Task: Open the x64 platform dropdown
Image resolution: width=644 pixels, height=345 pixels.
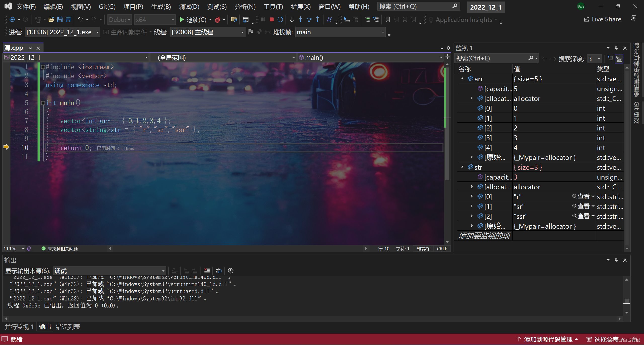Action: point(155,19)
